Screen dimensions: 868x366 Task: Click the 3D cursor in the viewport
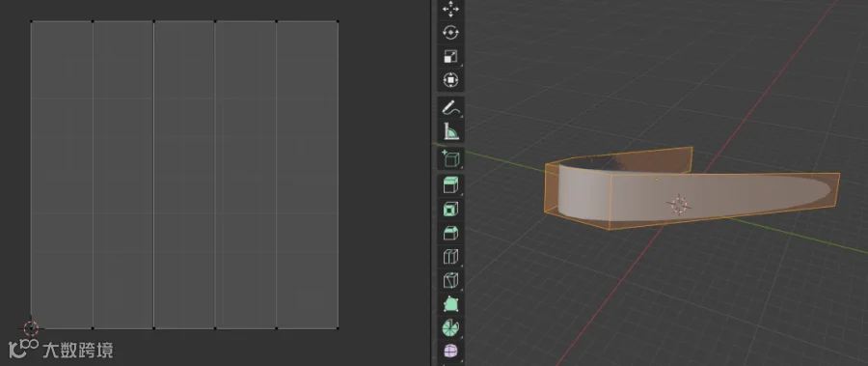pyautogui.click(x=679, y=205)
